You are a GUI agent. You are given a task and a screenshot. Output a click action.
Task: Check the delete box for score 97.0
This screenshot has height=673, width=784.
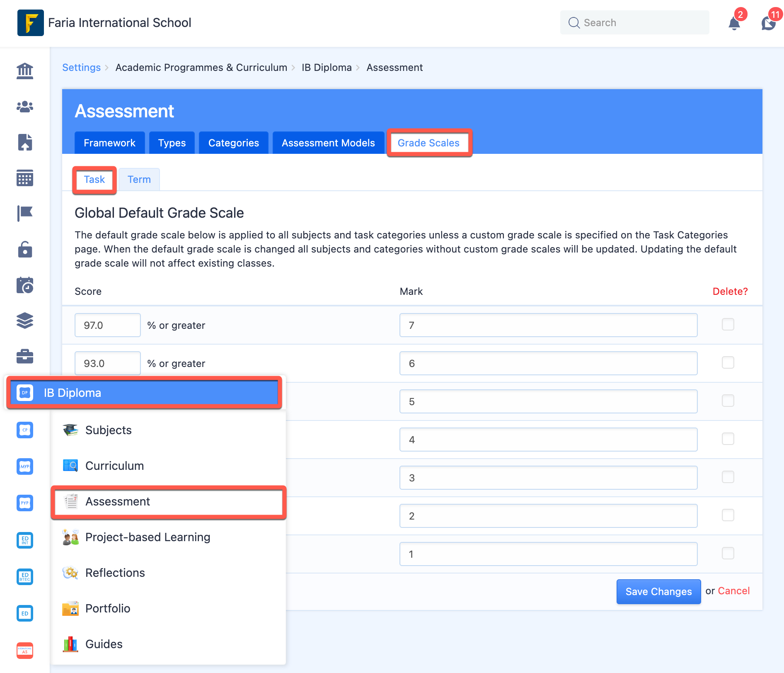click(x=728, y=324)
